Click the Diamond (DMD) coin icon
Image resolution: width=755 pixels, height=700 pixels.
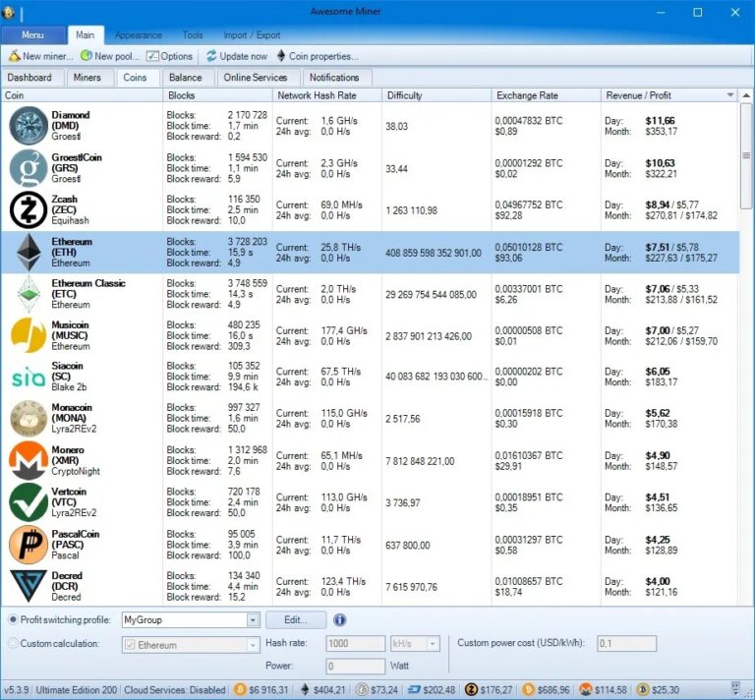(x=29, y=126)
